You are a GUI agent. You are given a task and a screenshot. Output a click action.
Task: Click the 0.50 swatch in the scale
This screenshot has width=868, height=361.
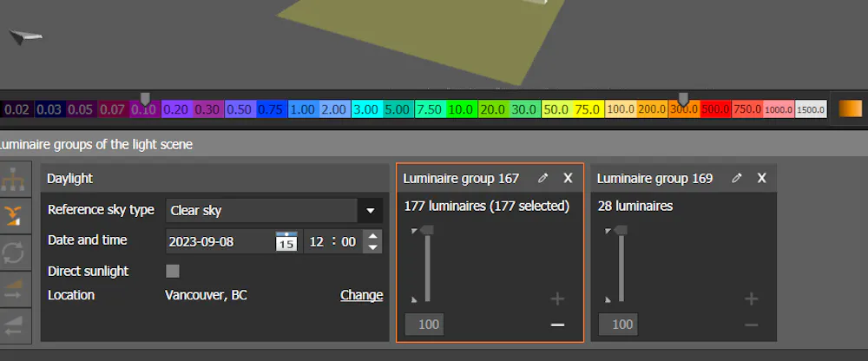pyautogui.click(x=240, y=109)
